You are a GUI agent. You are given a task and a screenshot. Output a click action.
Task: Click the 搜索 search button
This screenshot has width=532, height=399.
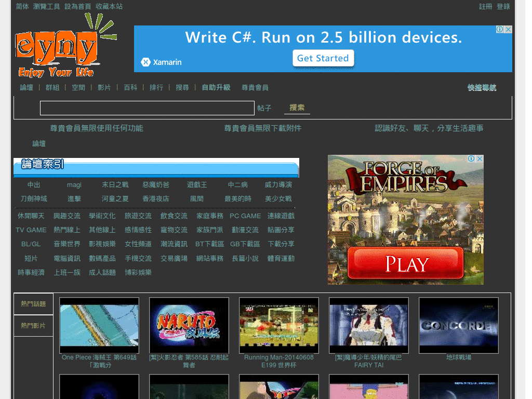click(x=297, y=108)
